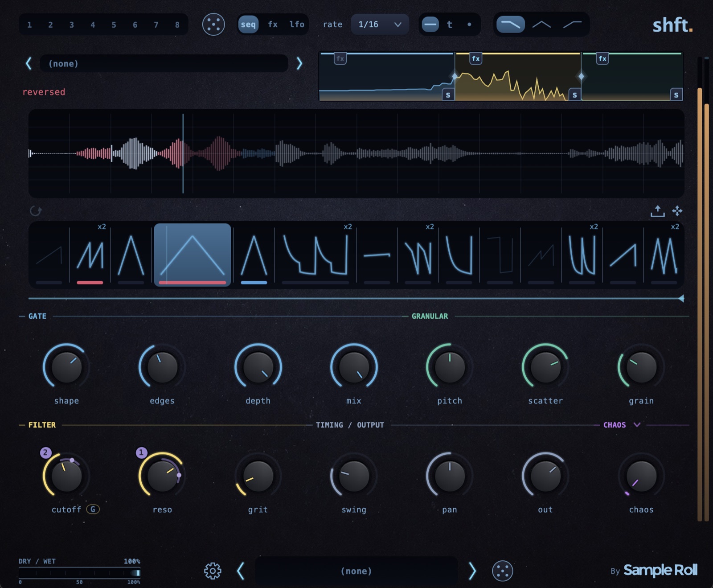The height and width of the screenshot is (588, 713).
Task: Switch to the seq tab
Action: (248, 25)
